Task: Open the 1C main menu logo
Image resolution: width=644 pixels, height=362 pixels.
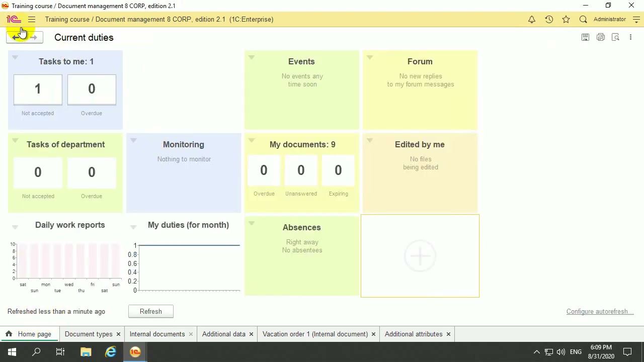Action: point(14,19)
